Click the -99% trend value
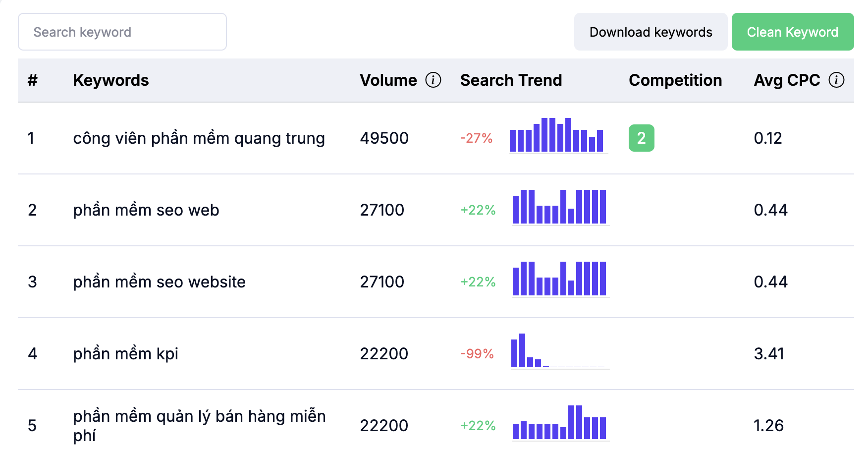 (477, 353)
